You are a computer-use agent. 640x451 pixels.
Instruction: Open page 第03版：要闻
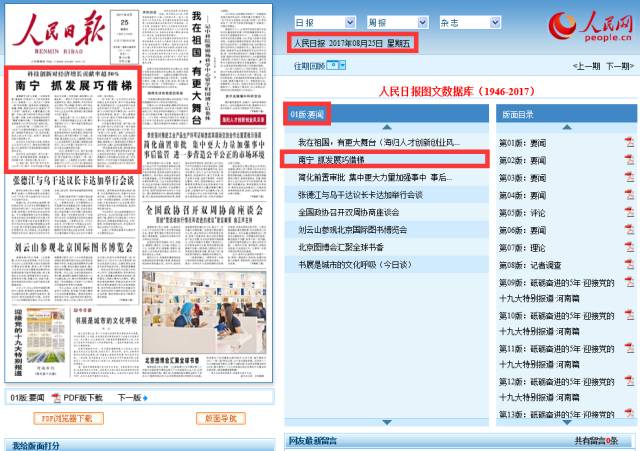(523, 178)
